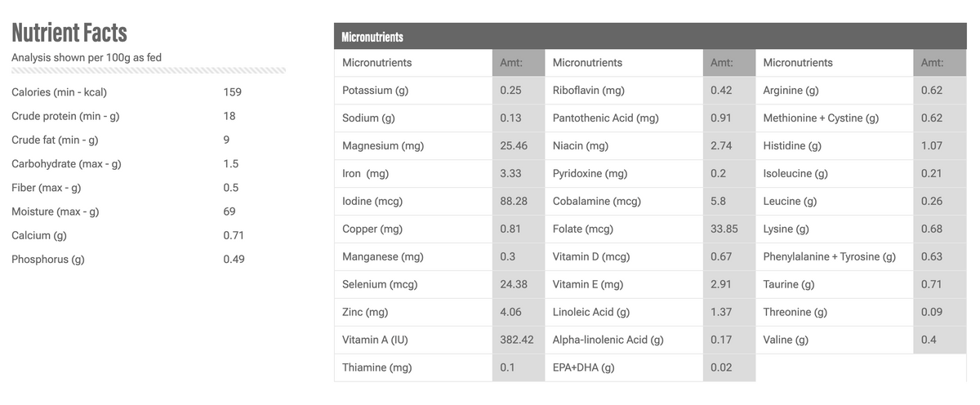
Task: Select the Phosphorus (g) label
Action: point(47,260)
